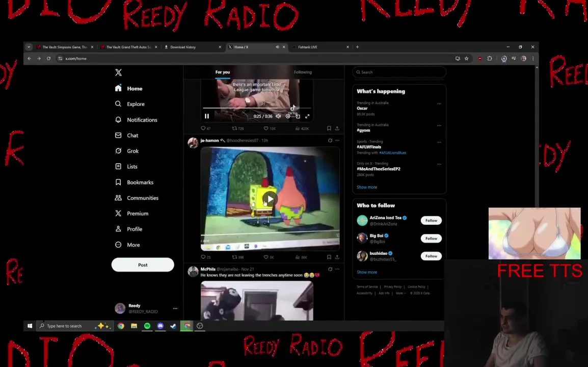Viewport: 588px width, 367px height.
Task: Switch to the Following tab
Action: [303, 72]
